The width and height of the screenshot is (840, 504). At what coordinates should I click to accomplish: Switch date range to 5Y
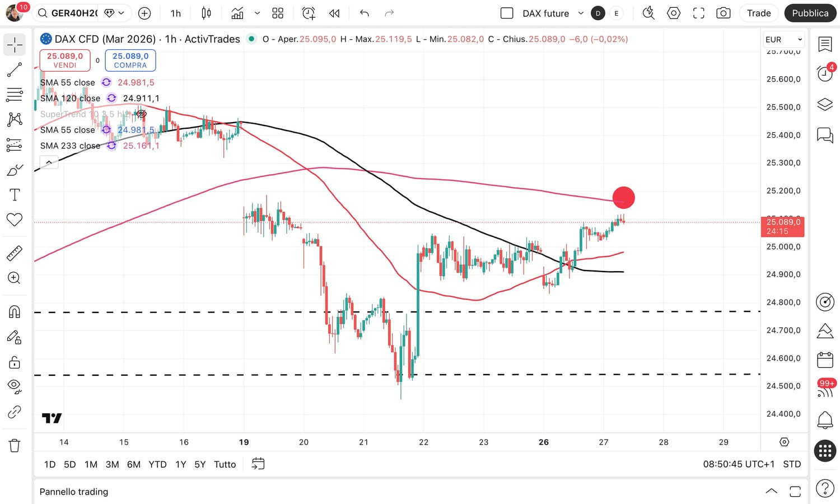point(200,464)
